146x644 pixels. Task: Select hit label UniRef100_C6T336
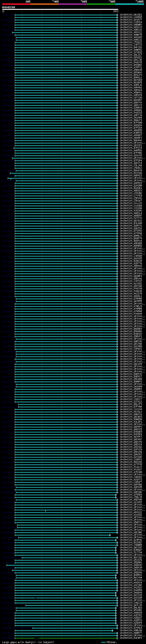[131, 98]
